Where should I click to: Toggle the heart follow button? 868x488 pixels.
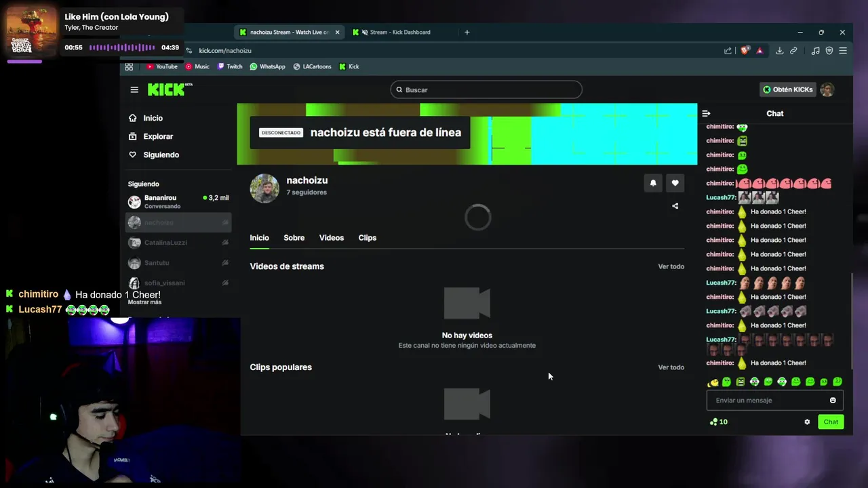(675, 183)
